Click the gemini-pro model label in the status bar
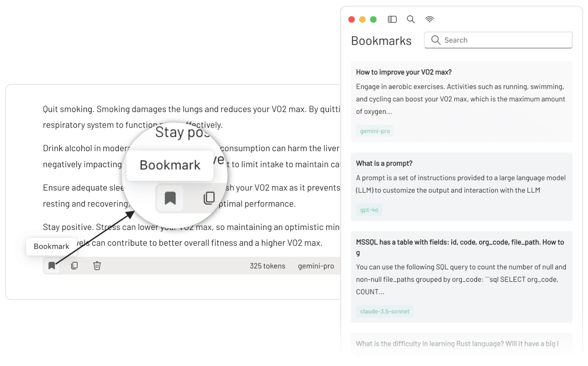 click(316, 265)
